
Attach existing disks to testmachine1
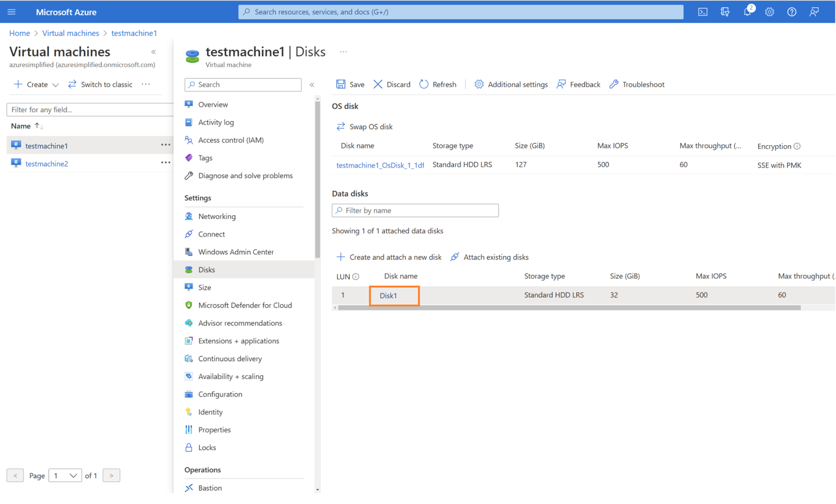click(x=489, y=257)
